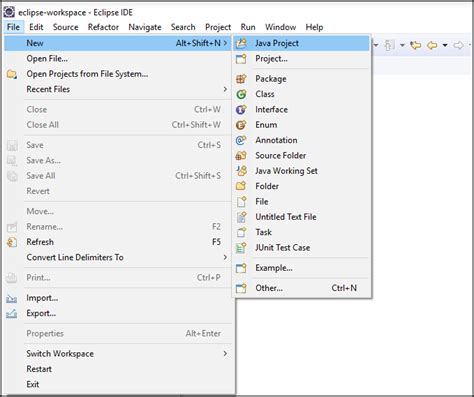Open the Refactor menu
474x397 pixels.
click(103, 27)
